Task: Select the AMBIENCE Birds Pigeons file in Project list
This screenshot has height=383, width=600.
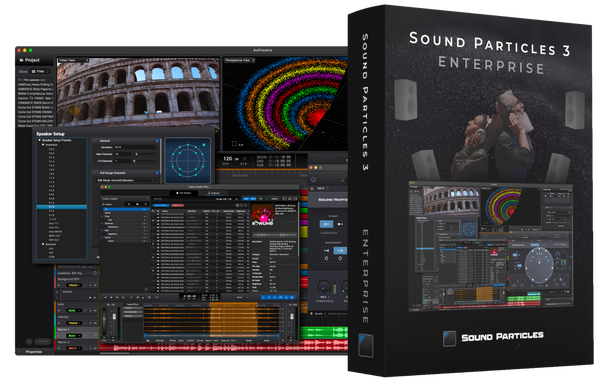Action: [x=36, y=89]
